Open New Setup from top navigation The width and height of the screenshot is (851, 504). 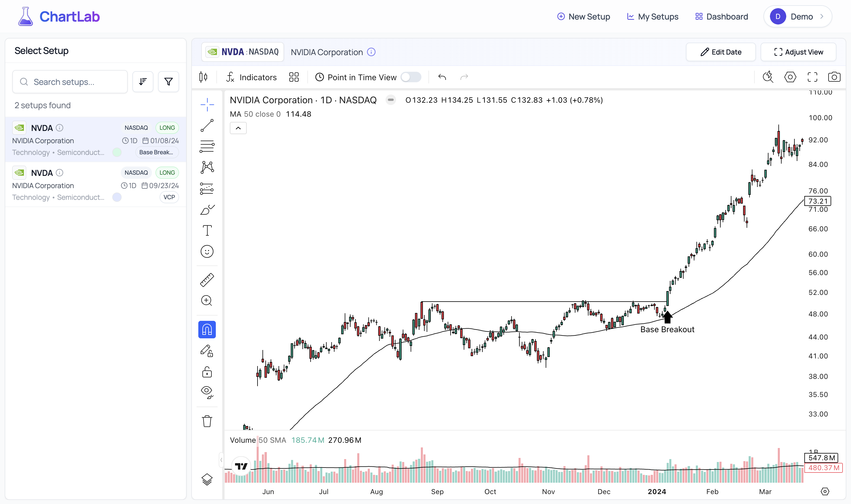click(583, 17)
